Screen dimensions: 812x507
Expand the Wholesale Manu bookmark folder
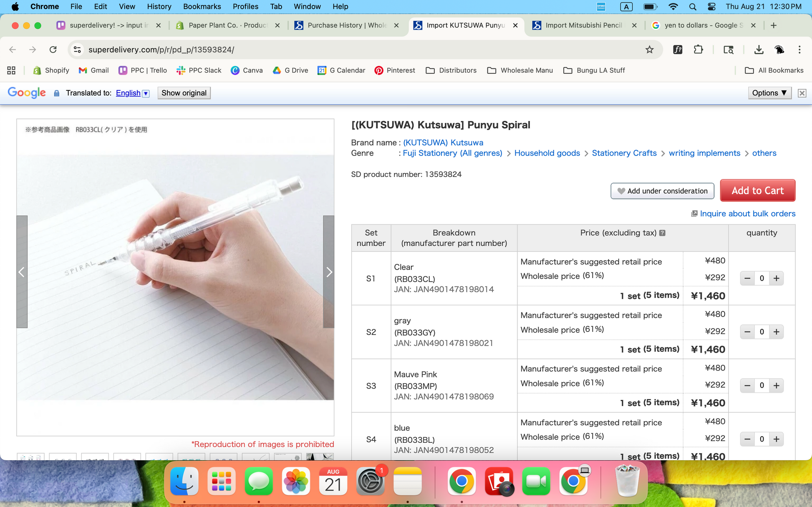[x=520, y=70]
